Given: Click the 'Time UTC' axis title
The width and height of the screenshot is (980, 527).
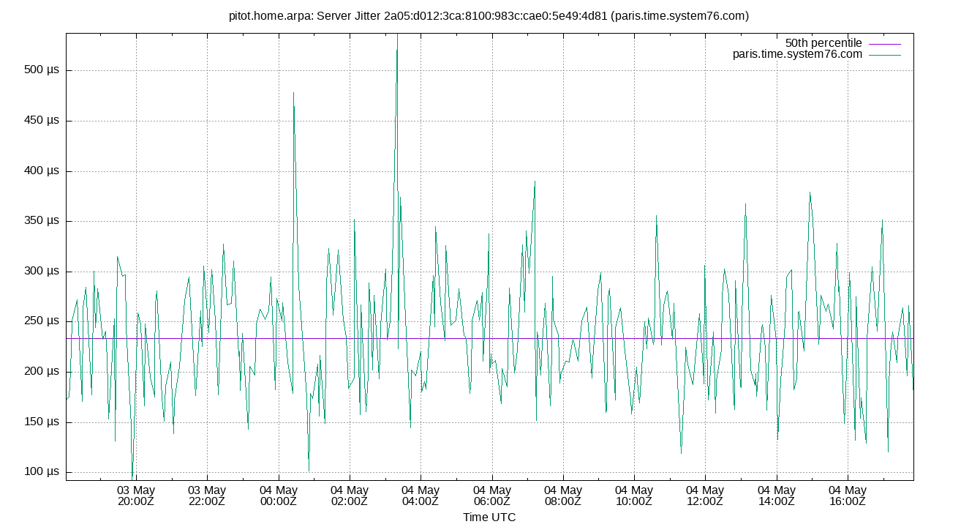Looking at the screenshot, I should pyautogui.click(x=489, y=517).
